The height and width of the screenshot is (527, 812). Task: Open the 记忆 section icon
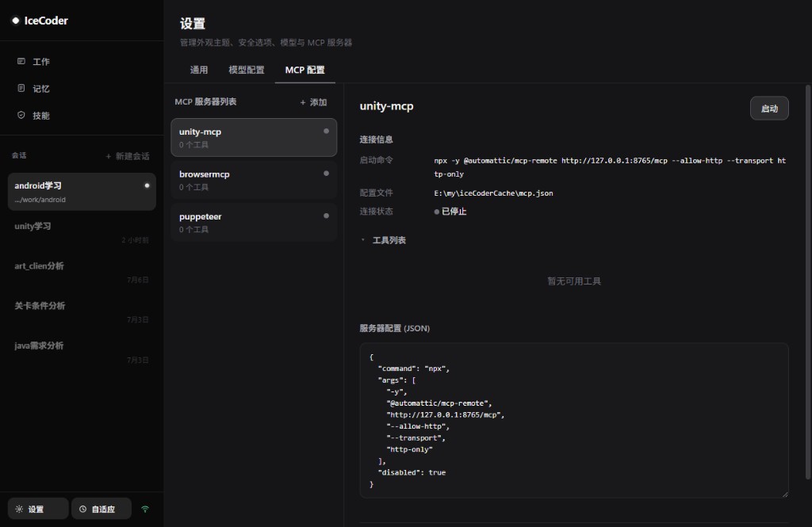21,88
